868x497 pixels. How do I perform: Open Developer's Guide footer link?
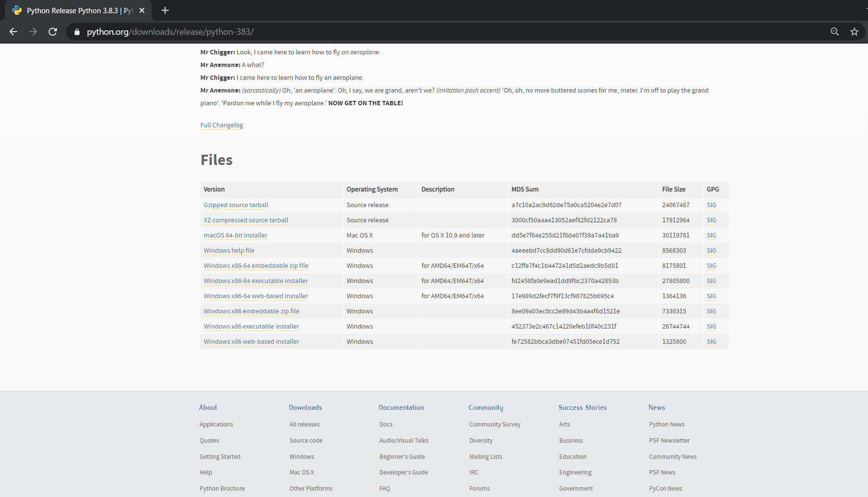(x=404, y=473)
